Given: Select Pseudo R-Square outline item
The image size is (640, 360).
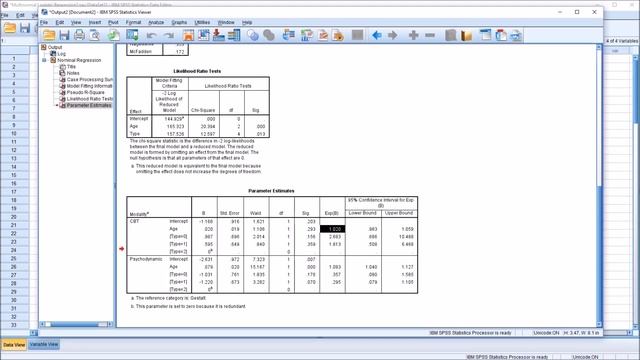Looking at the screenshot, I should (86, 92).
